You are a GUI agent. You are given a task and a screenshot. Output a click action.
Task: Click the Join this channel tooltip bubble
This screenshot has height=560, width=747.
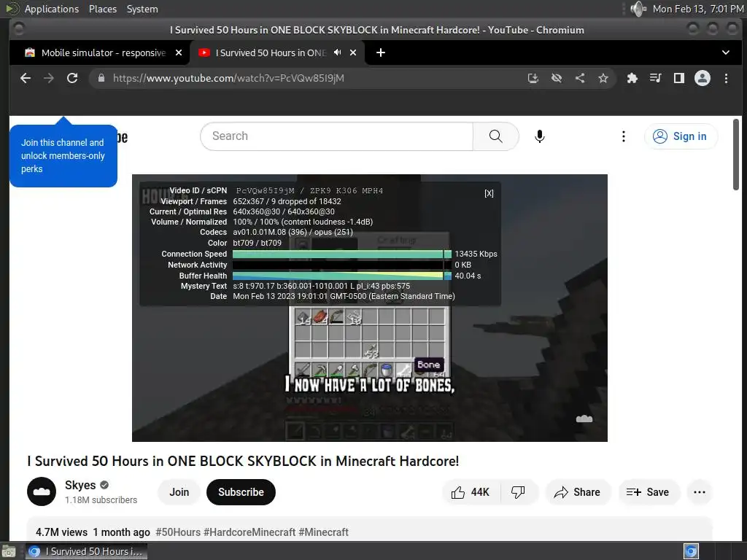63,156
